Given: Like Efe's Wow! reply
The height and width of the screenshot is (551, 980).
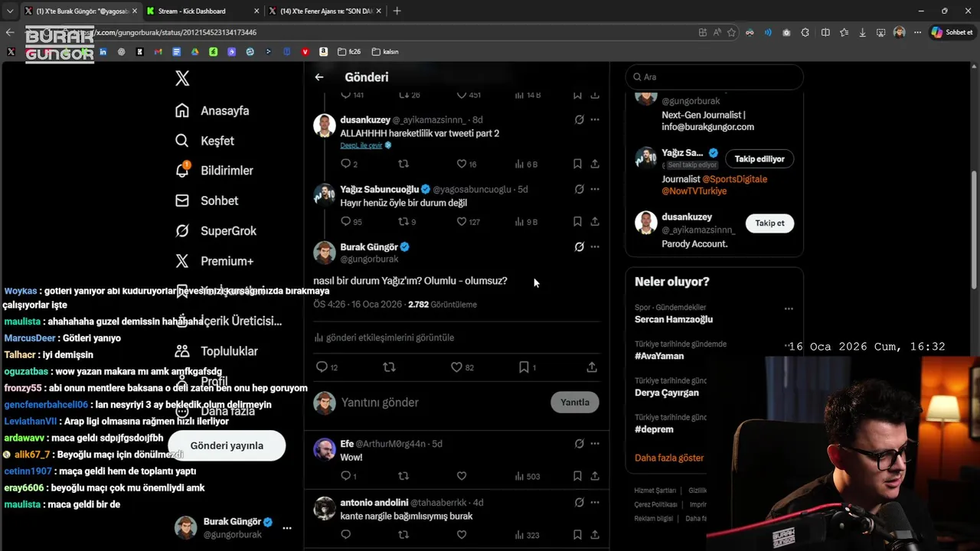Looking at the screenshot, I should coord(462,476).
